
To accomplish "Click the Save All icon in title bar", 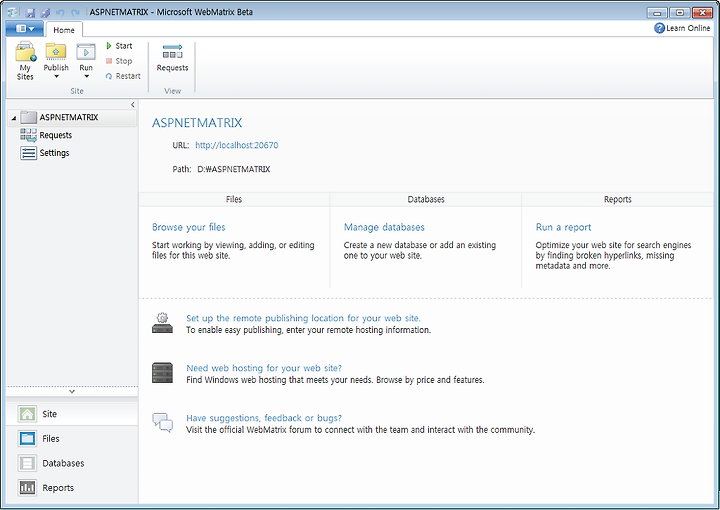I will (45, 12).
